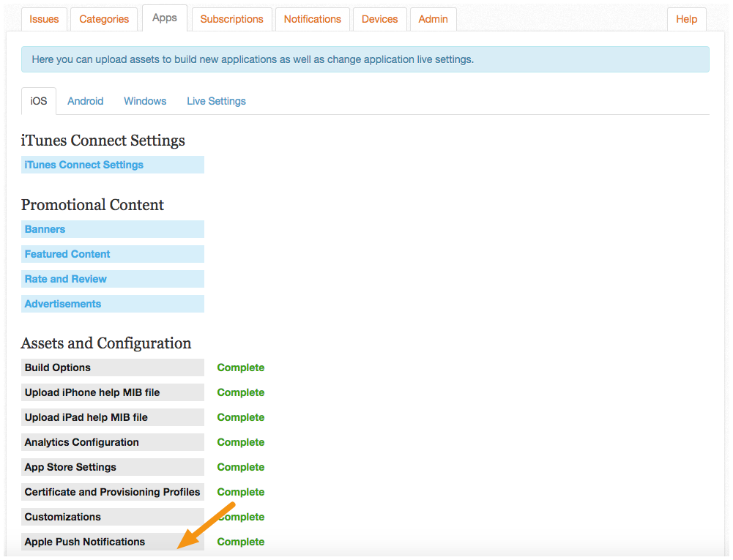The image size is (733, 560).
Task: Click the Complete status beside Analytics Configuration
Action: (241, 441)
